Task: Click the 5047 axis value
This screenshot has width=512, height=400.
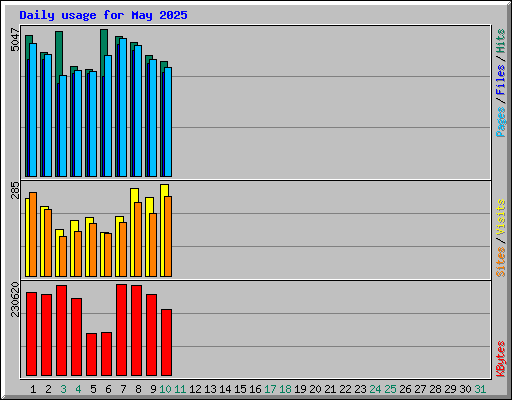Action: (15, 40)
